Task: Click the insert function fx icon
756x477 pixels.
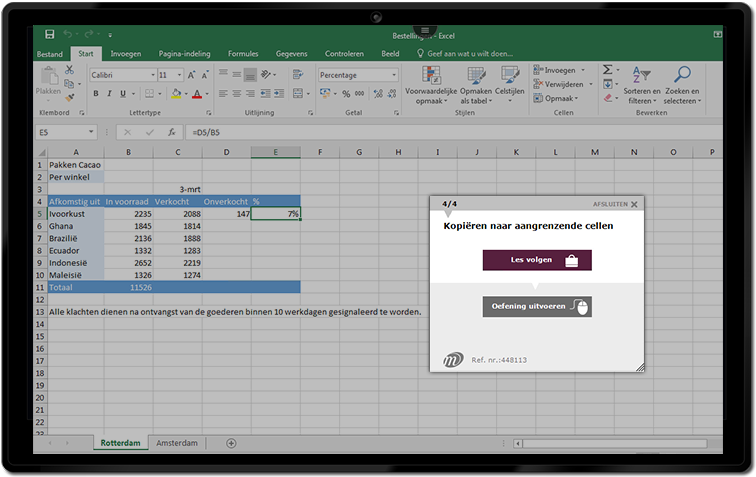Action: (172, 132)
